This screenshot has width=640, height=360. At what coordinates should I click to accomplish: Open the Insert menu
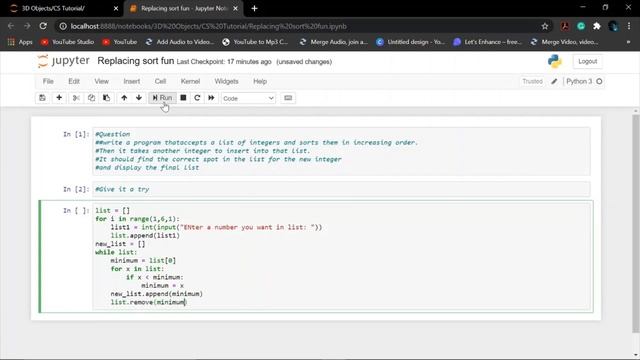131,81
